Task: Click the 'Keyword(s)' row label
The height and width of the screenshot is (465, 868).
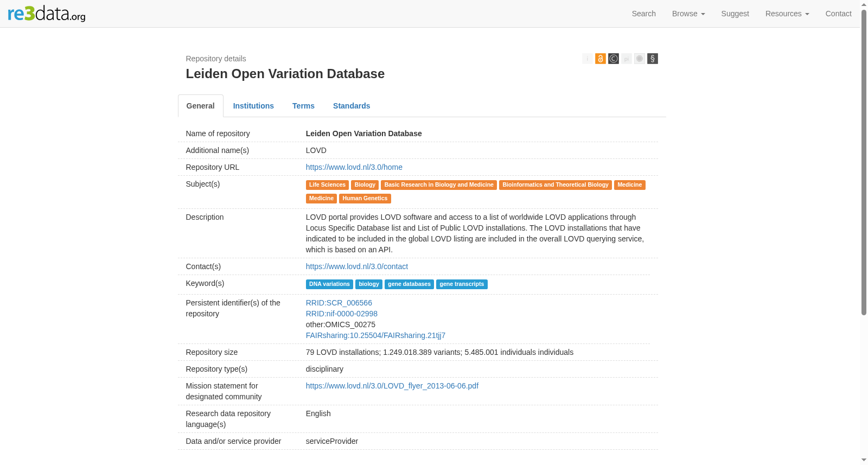Action: click(205, 283)
